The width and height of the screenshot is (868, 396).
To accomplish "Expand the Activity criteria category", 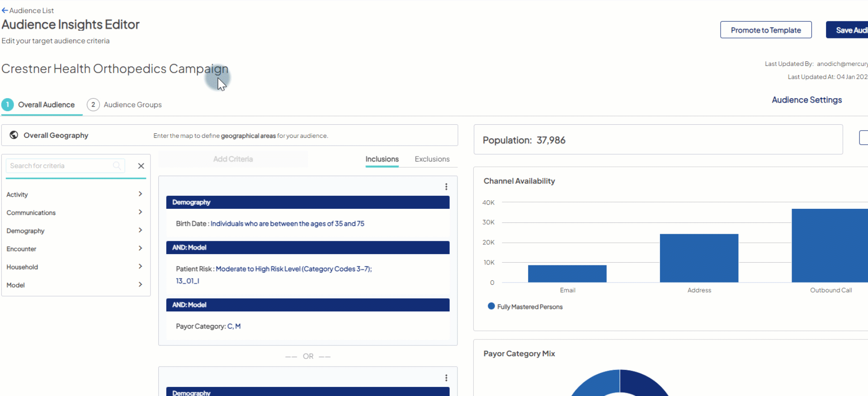I will click(x=75, y=194).
